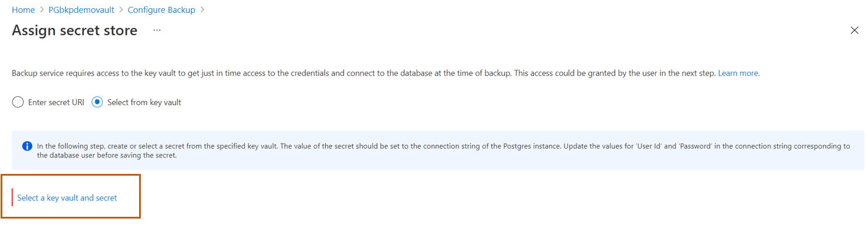Click the Assign secret store title
The width and height of the screenshot is (868, 245).
click(75, 31)
